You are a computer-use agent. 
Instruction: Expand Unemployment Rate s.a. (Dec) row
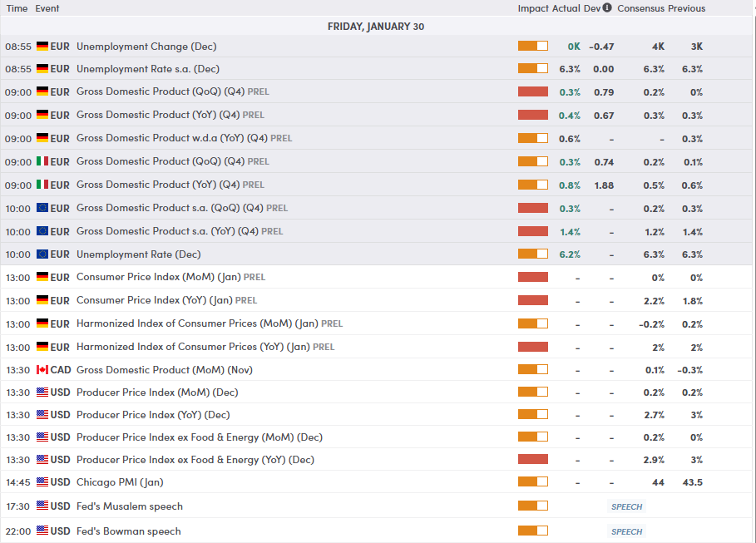376,69
